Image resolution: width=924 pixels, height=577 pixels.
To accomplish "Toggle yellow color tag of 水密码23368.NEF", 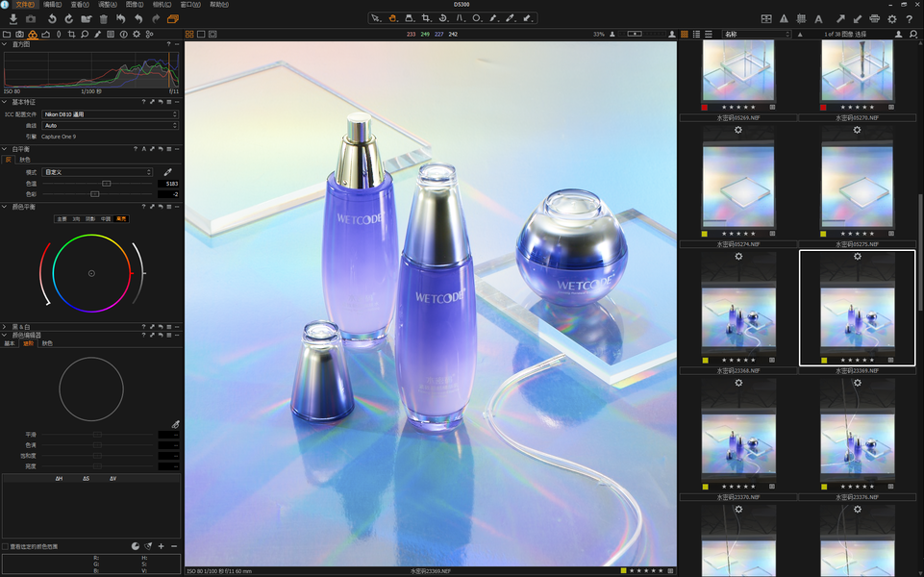I will pos(706,360).
